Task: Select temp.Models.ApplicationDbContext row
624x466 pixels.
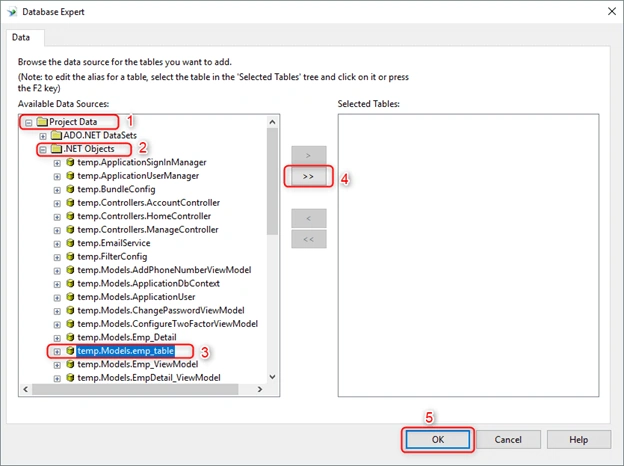Action: click(148, 283)
